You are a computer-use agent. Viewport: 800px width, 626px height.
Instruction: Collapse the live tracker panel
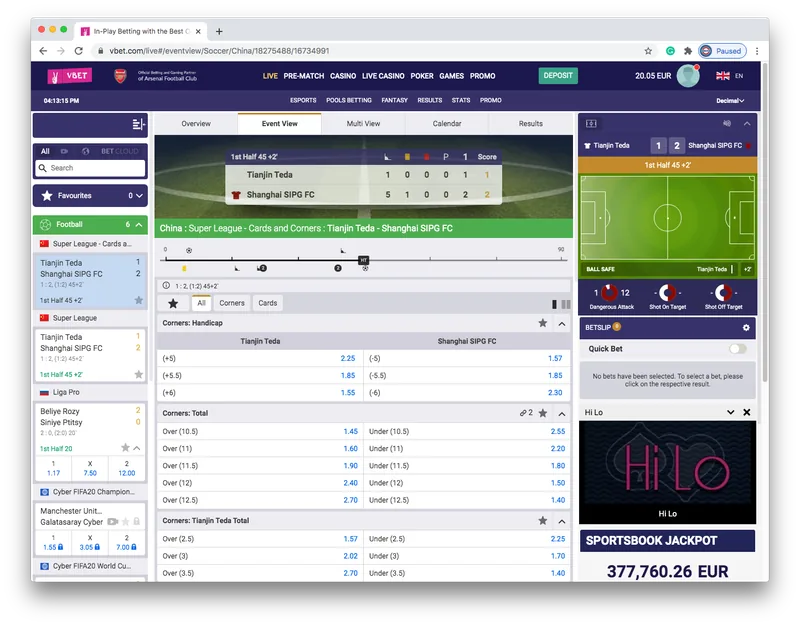pyautogui.click(x=747, y=123)
